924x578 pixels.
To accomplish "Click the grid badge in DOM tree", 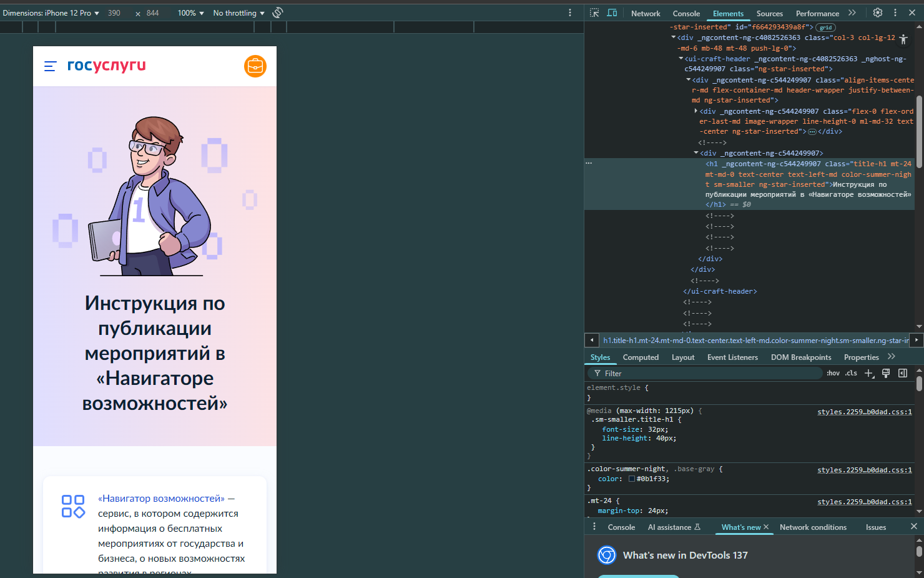I will tap(825, 27).
